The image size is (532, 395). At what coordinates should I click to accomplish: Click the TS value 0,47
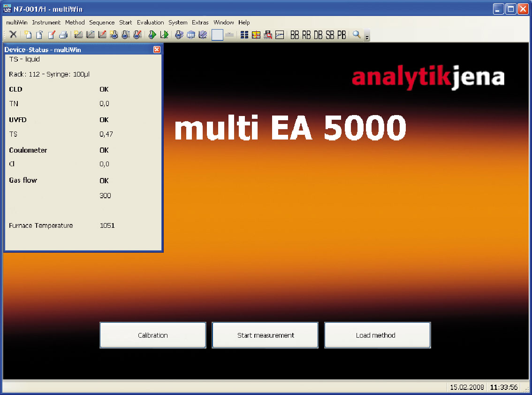(106, 134)
